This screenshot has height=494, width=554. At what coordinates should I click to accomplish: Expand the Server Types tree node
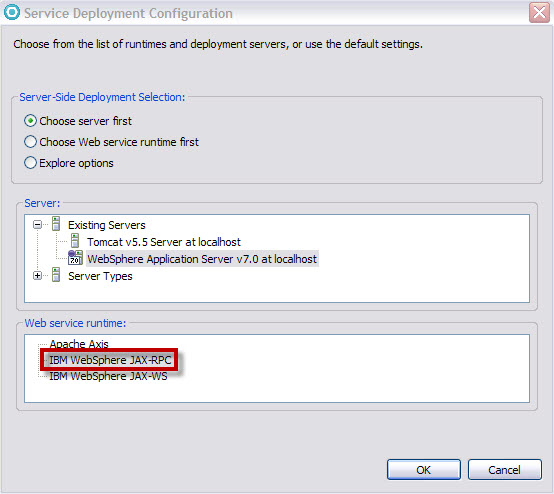point(37,276)
